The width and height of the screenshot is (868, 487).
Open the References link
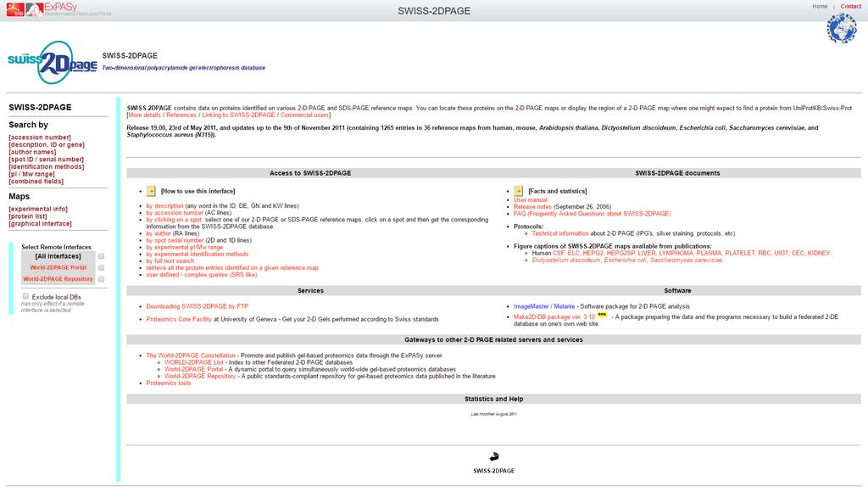coord(181,115)
